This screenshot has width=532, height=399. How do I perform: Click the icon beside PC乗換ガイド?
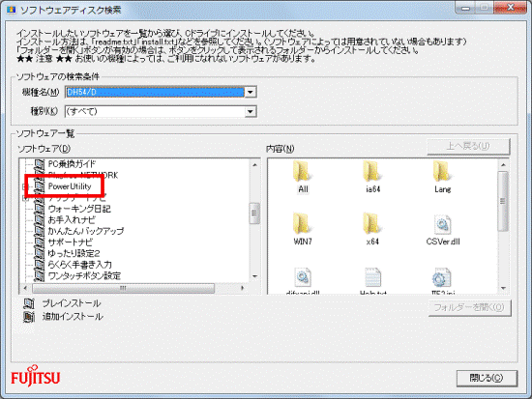40,164
